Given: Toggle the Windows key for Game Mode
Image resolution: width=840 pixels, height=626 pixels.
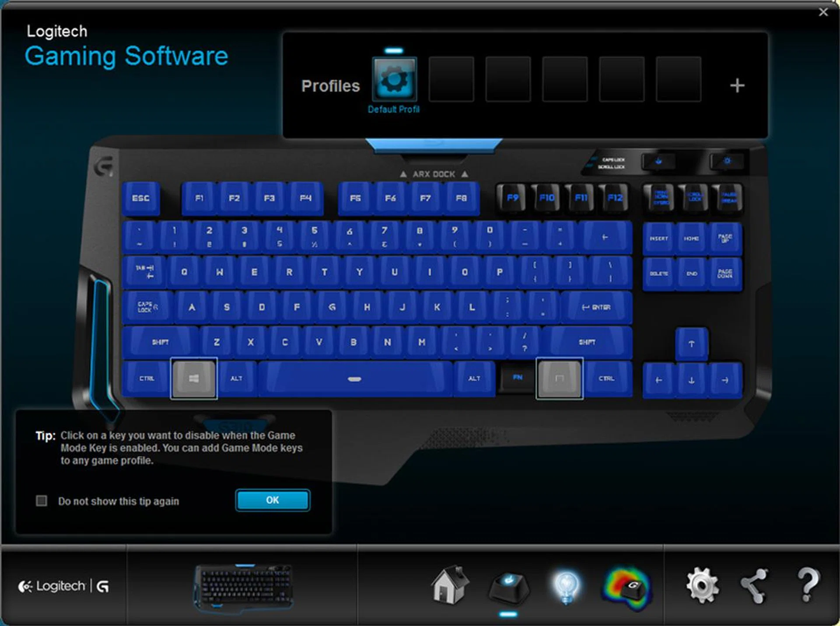Looking at the screenshot, I should (194, 378).
